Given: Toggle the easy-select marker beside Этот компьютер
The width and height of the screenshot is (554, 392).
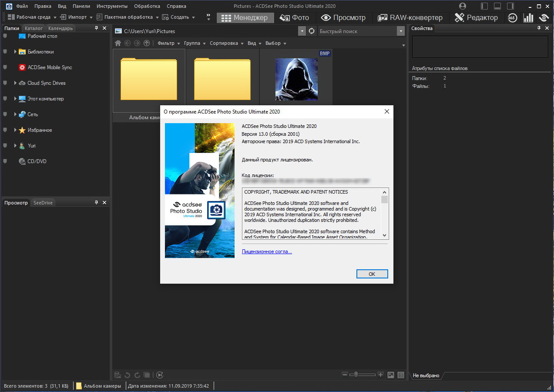Looking at the screenshot, I should coord(5,99).
